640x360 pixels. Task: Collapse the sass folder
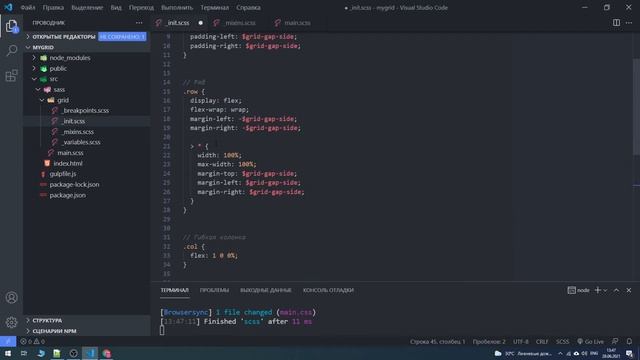pos(87,90)
